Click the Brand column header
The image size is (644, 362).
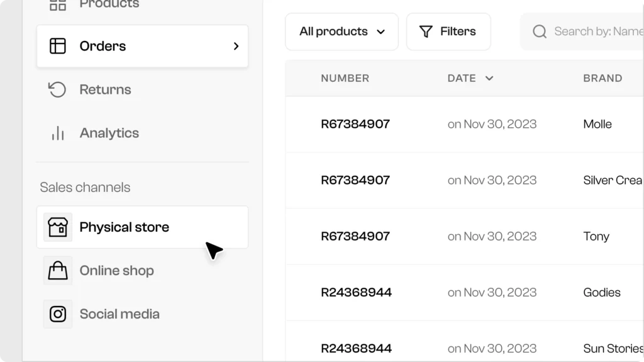(x=602, y=78)
